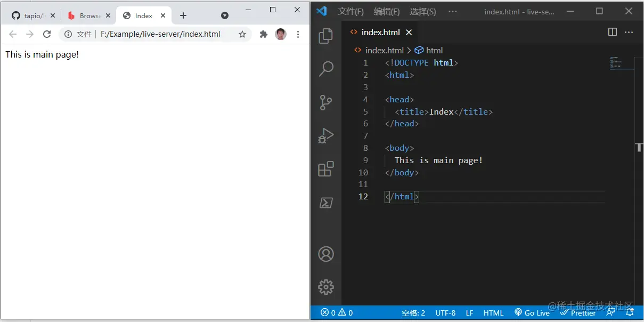Start Go Live server
The image size is (644, 322).
[x=532, y=313]
